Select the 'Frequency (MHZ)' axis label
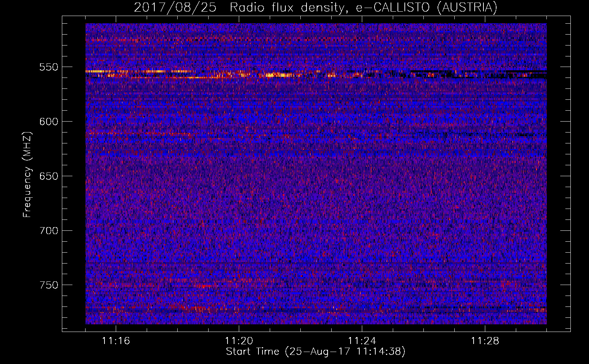Viewport: 589px width, 364px height. click(x=27, y=175)
